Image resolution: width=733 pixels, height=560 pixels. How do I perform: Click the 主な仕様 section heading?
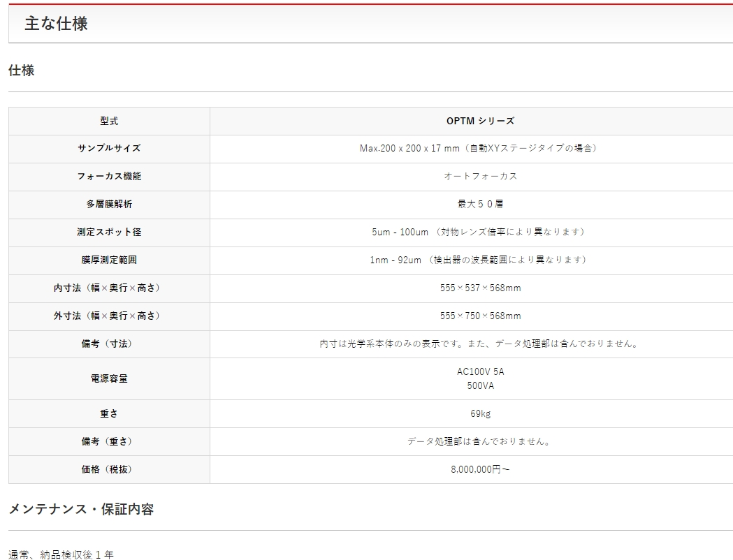tap(56, 24)
